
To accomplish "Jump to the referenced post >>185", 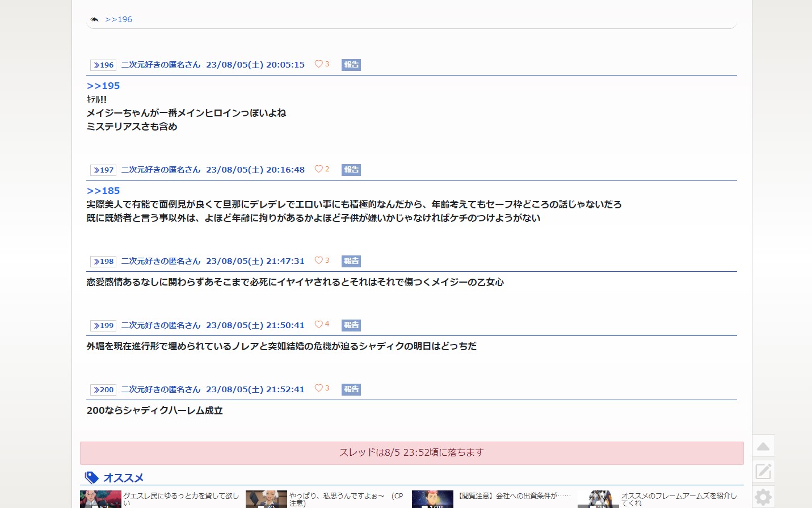I will pos(103,191).
